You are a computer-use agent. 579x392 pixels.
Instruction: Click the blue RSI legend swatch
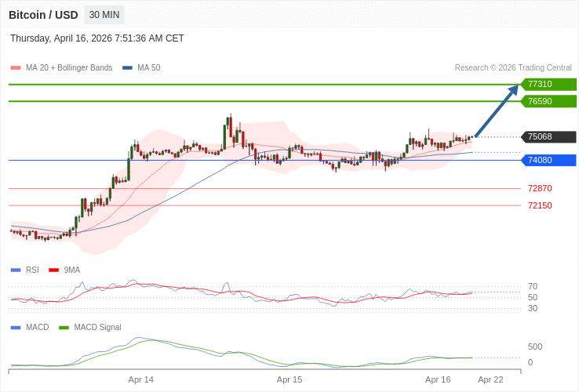(x=16, y=270)
